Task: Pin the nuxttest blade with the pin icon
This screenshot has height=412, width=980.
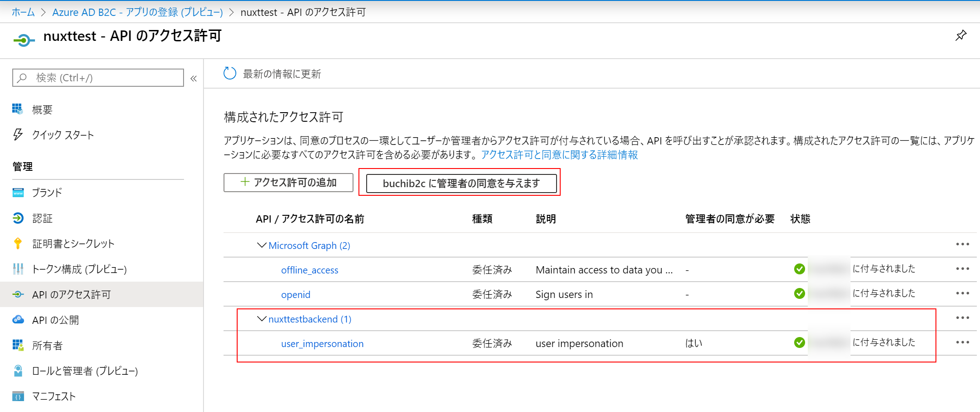Action: [x=960, y=35]
